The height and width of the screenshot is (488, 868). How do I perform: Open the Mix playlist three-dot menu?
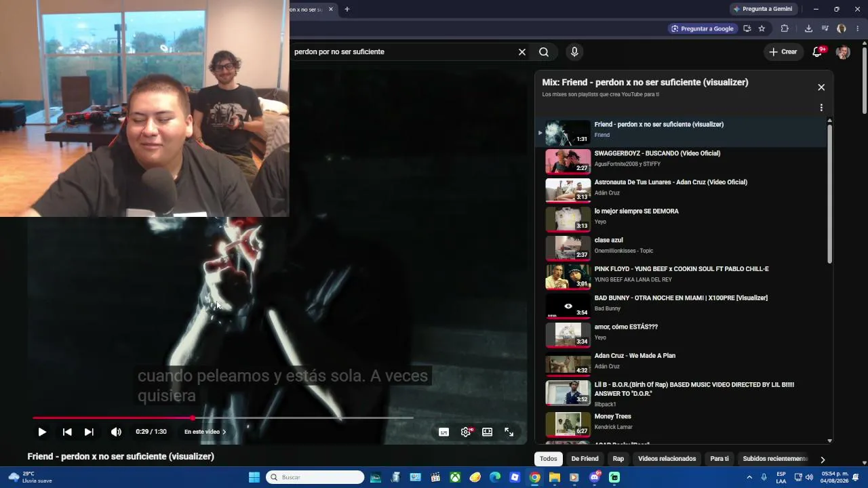point(821,108)
